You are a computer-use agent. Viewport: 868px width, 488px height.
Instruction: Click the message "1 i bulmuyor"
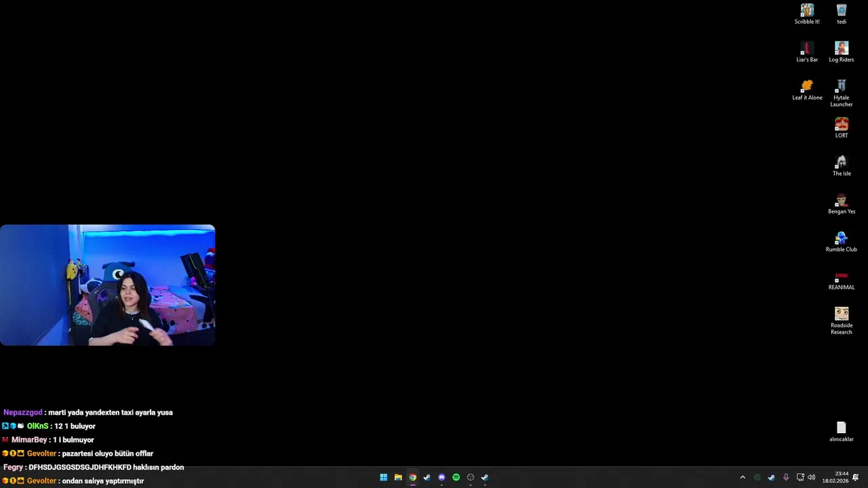point(73,440)
